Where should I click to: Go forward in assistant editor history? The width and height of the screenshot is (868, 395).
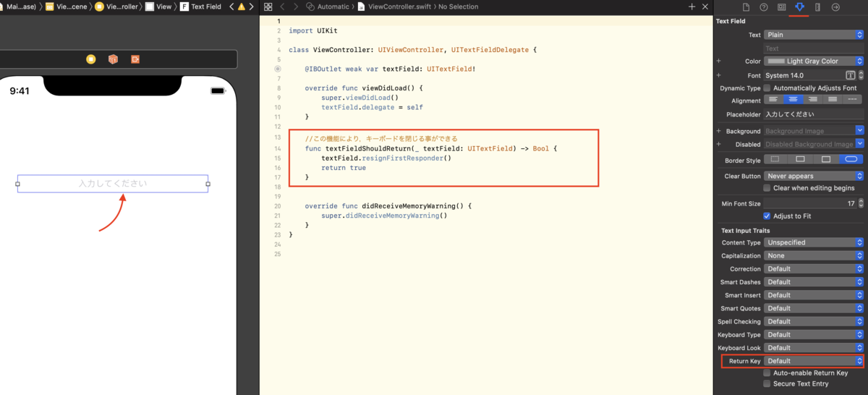[296, 7]
